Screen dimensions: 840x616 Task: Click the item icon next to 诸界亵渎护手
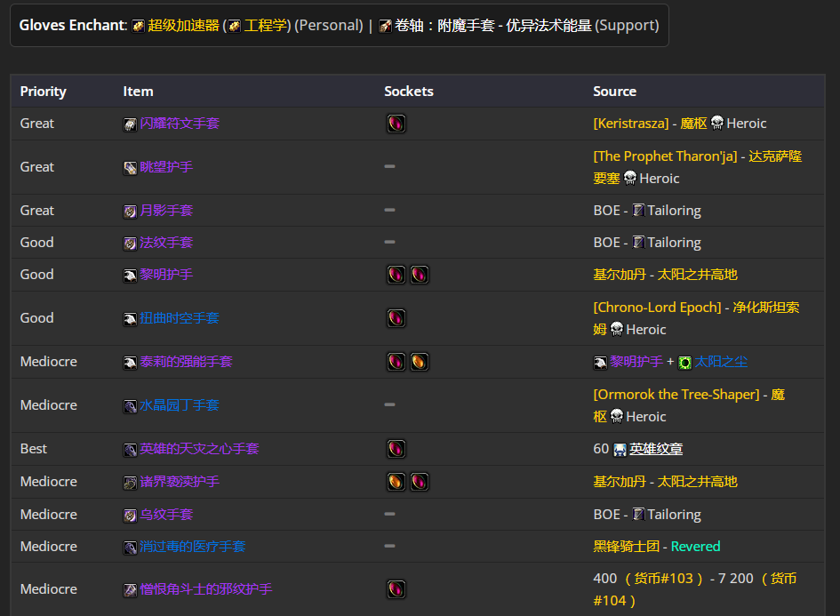(x=130, y=484)
